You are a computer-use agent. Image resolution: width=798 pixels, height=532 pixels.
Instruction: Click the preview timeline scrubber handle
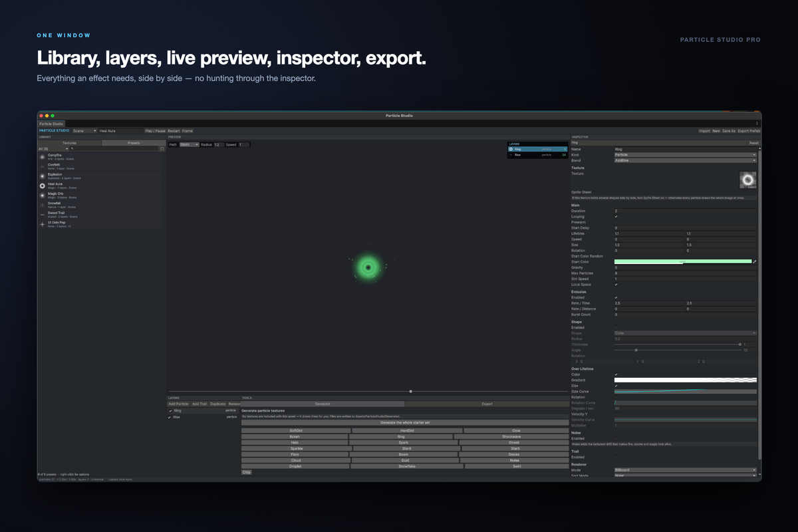tap(410, 391)
